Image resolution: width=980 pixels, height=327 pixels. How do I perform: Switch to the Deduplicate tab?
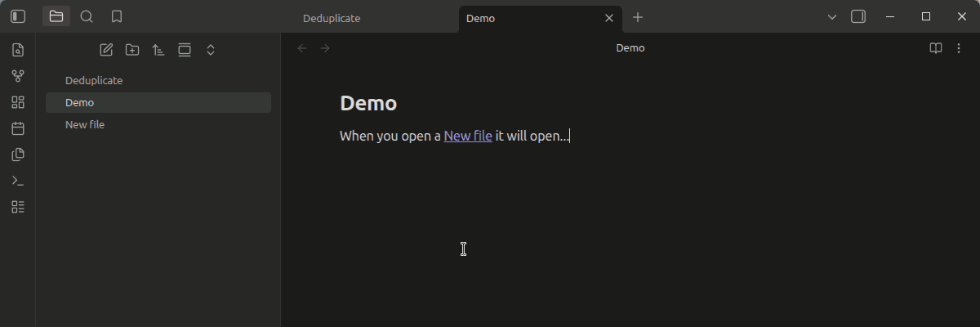(x=332, y=18)
